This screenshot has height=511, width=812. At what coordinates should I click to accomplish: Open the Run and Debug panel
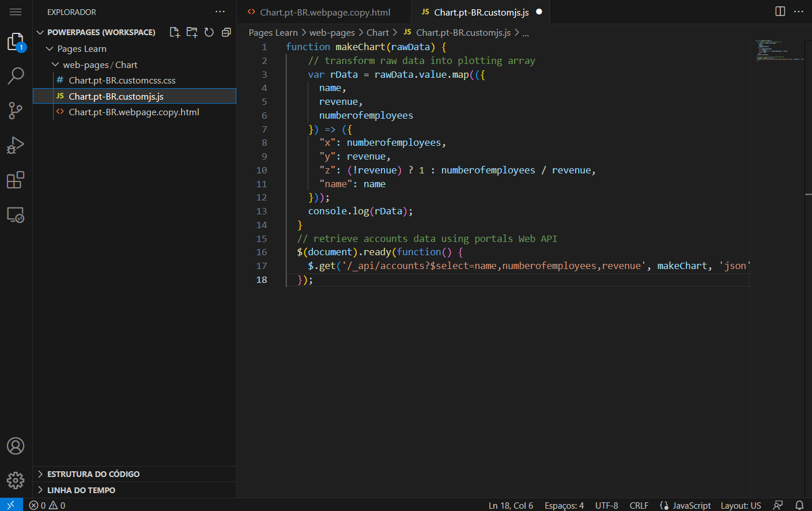tap(16, 145)
